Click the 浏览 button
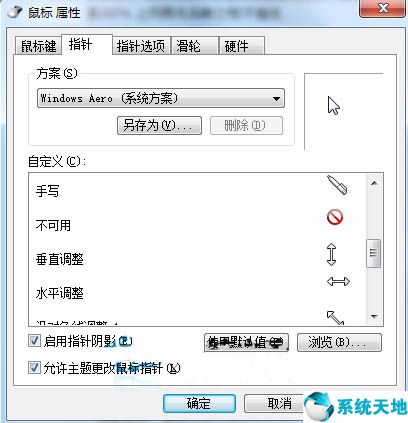Screen dimensions: 408x423 [339, 342]
